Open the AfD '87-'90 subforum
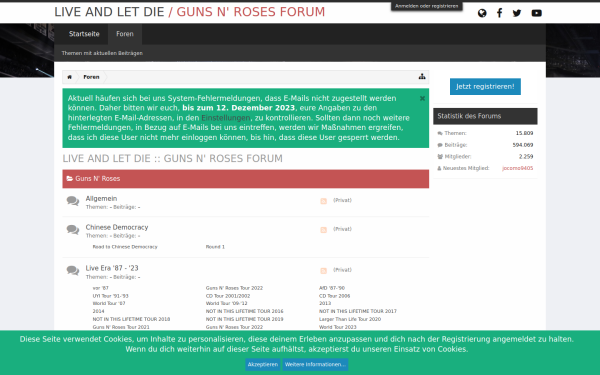Viewport: 600px width, 375px height. click(x=332, y=288)
